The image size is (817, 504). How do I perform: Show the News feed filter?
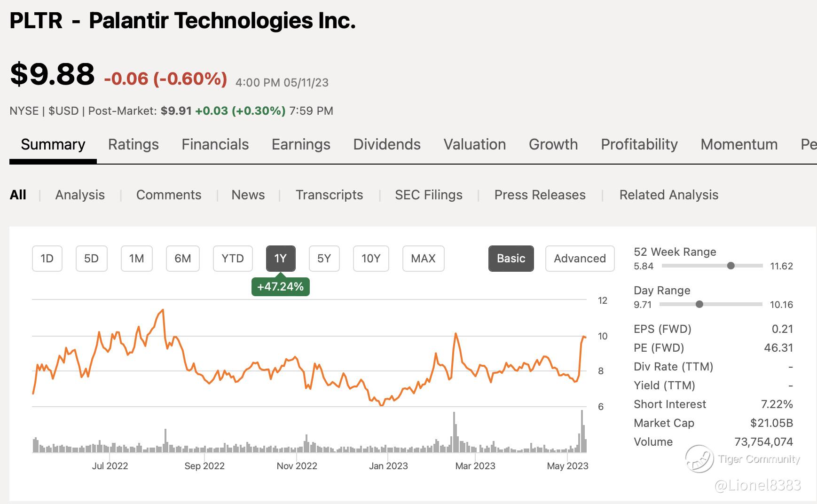click(248, 195)
